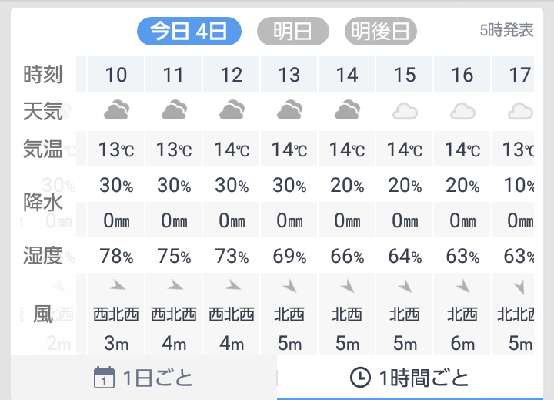The height and width of the screenshot is (400, 554).
Task: Click the 6m wind speed at 16時
Action: tap(462, 343)
